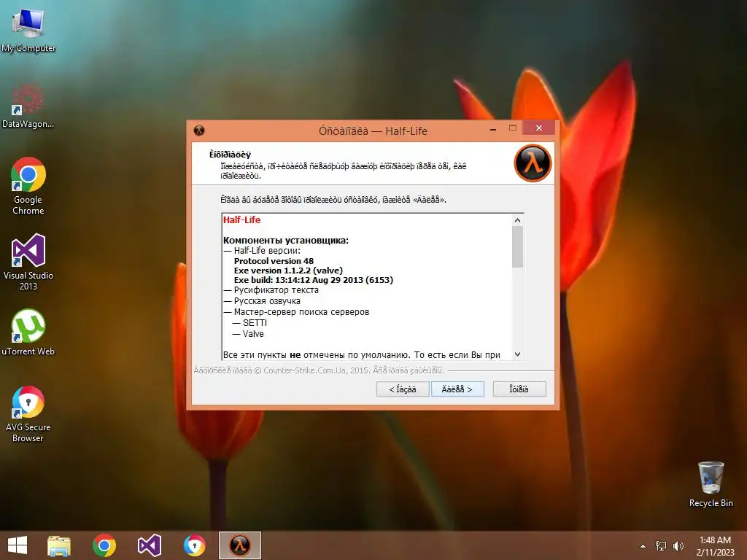Click 'Русификатор текста' line

pyautogui.click(x=271, y=290)
